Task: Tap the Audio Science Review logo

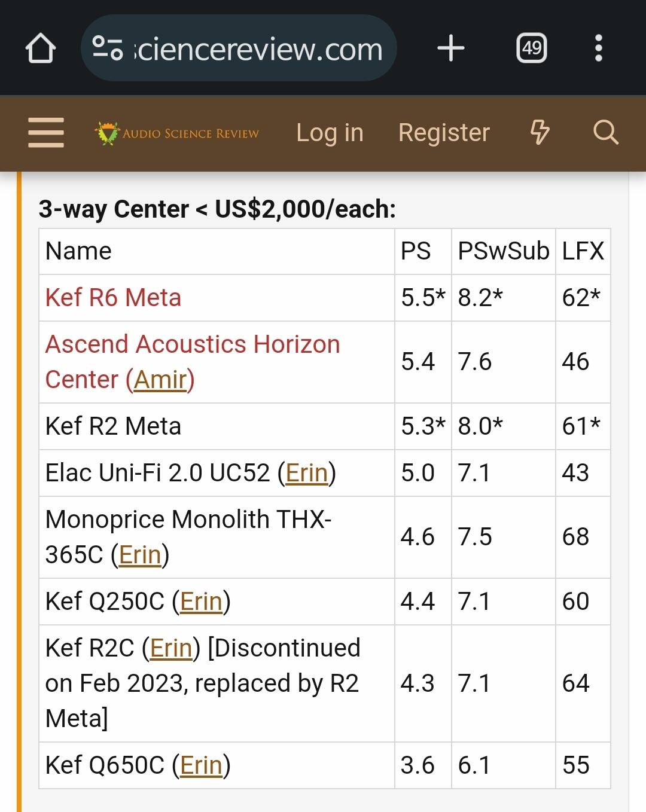Action: point(177,133)
